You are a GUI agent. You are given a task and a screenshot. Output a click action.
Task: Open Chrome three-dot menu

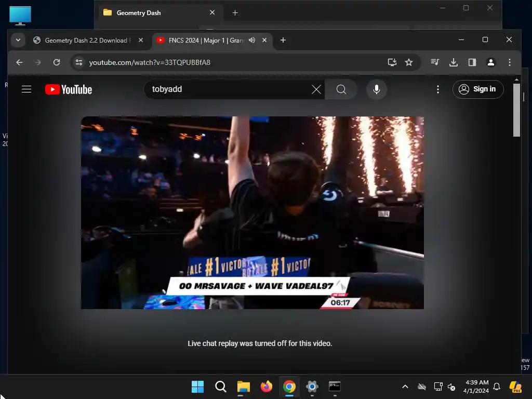[509, 62]
